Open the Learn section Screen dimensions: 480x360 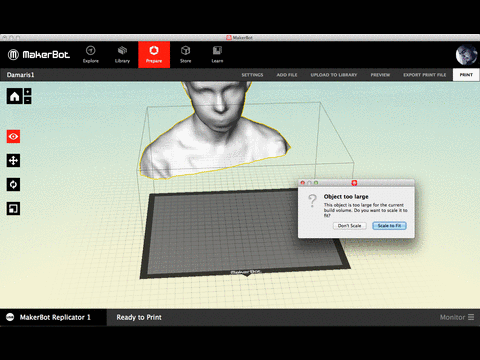coord(217,55)
